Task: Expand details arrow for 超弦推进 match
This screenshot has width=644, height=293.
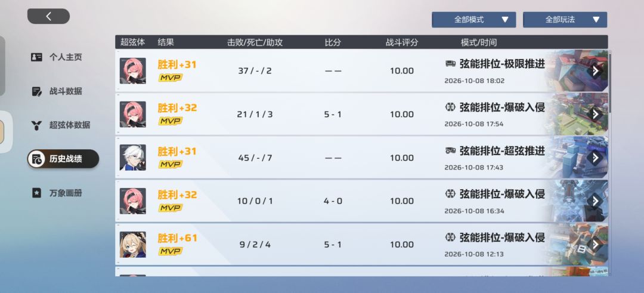Action: point(595,158)
